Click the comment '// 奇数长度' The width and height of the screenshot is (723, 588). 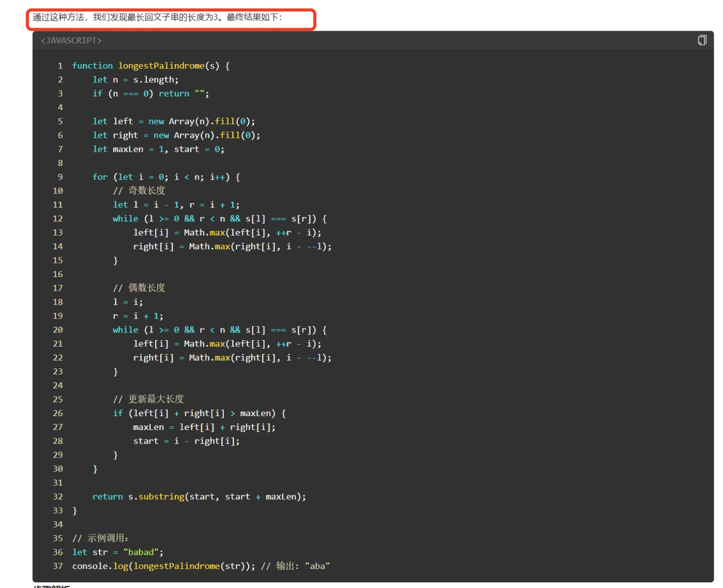coord(139,191)
